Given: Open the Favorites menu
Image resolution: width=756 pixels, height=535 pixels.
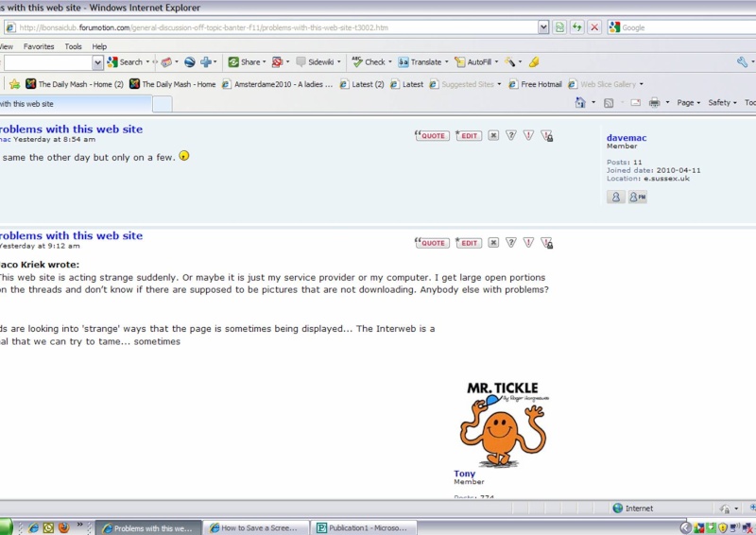Looking at the screenshot, I should [x=39, y=47].
